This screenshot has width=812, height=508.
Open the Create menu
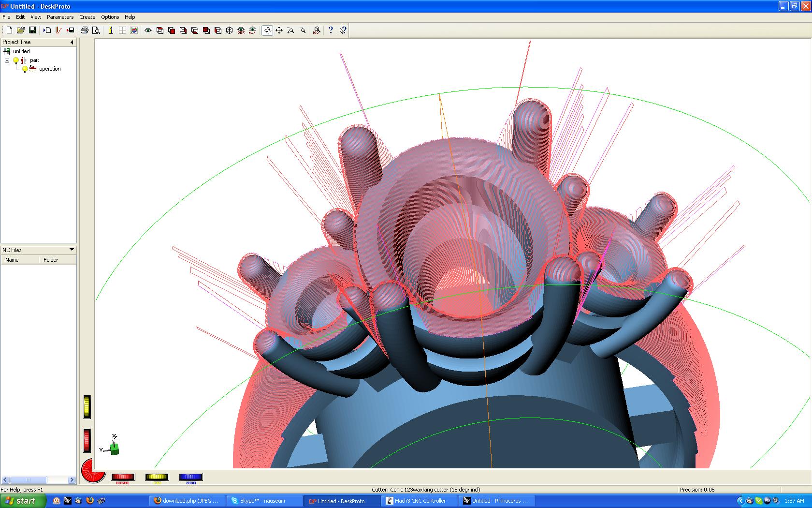pos(87,17)
